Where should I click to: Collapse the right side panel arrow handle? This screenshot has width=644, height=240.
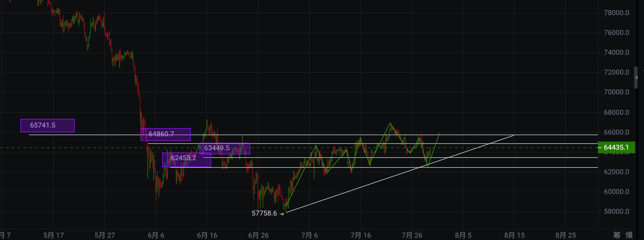636,77
